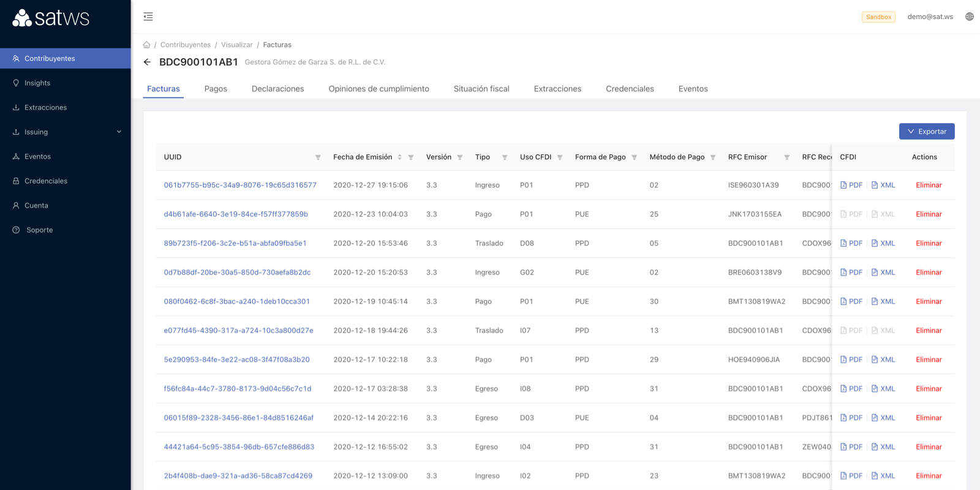Open Insights in the sidebar

point(37,83)
